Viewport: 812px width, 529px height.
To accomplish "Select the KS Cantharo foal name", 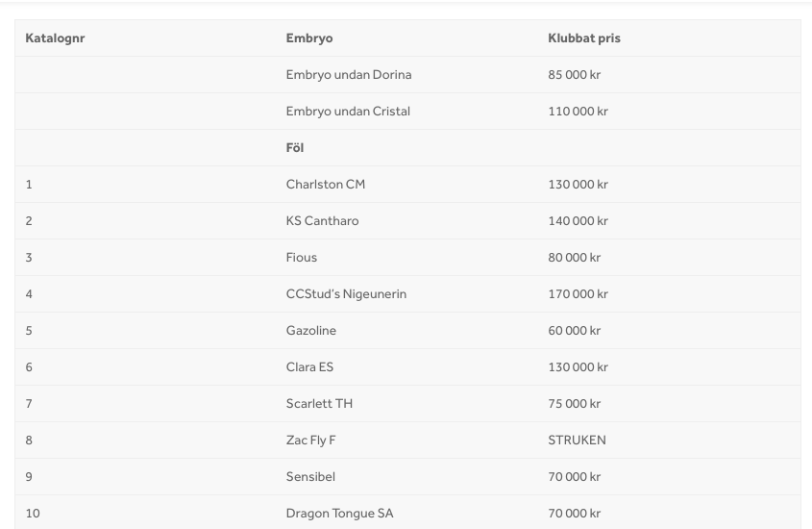I will click(x=322, y=220).
